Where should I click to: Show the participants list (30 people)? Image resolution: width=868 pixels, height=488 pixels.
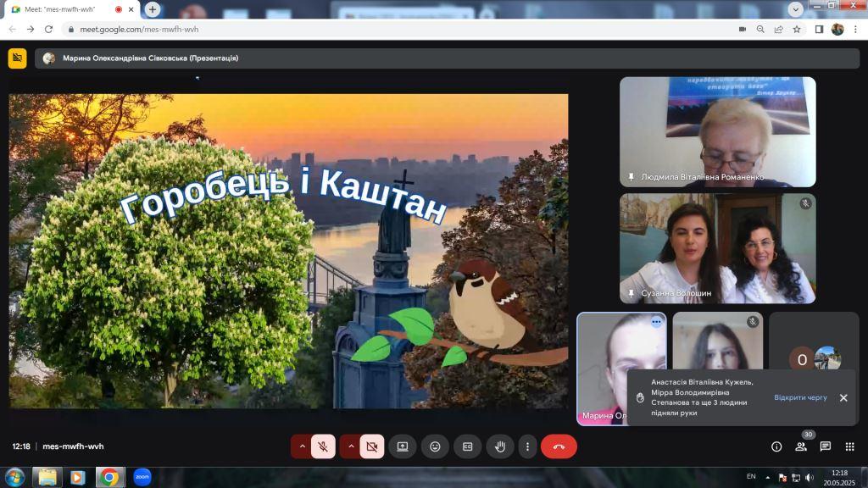point(800,446)
